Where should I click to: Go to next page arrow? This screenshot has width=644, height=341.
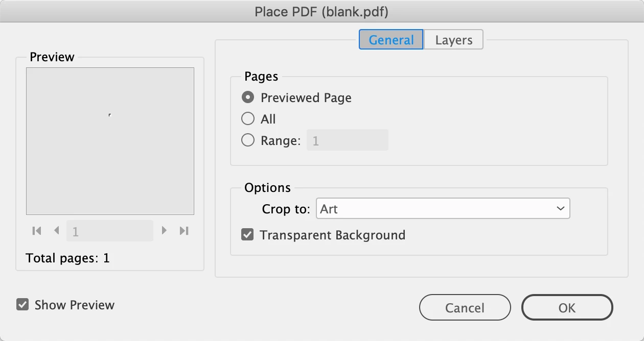click(164, 231)
